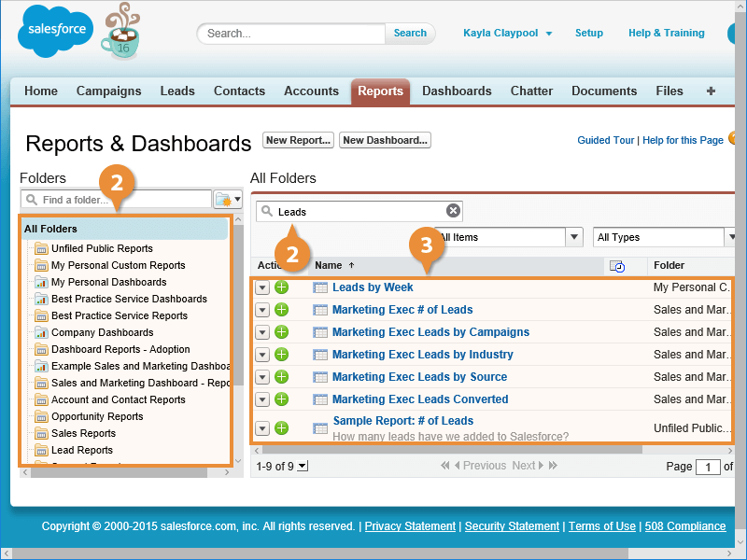Open the Marketing Exec Leads by Industry report
The width and height of the screenshot is (747, 560).
(423, 355)
